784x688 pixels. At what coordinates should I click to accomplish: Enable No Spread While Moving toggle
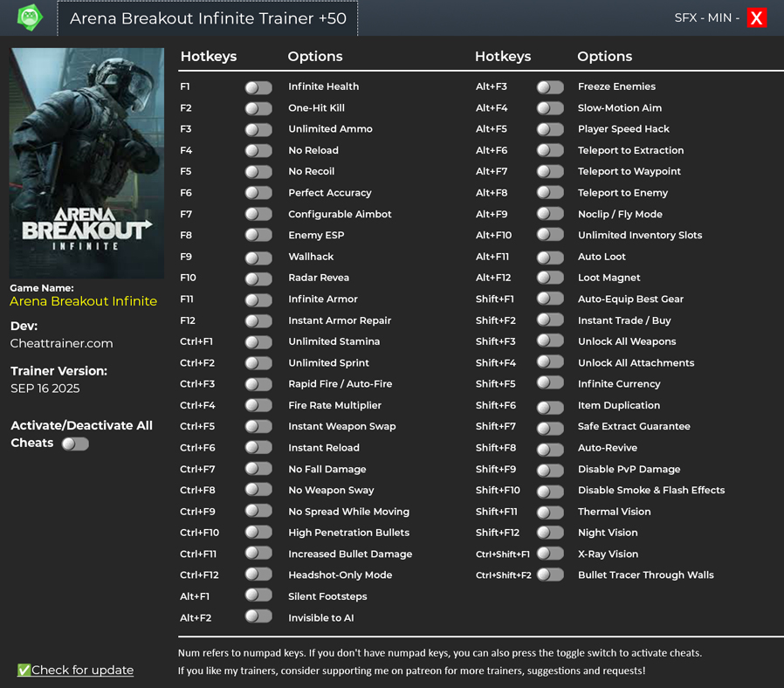[258, 511]
